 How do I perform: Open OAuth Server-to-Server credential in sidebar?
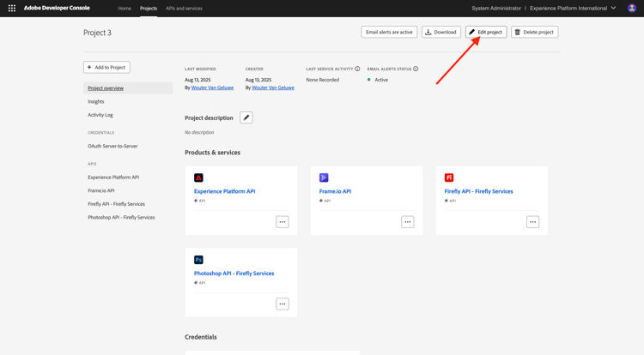pos(112,146)
